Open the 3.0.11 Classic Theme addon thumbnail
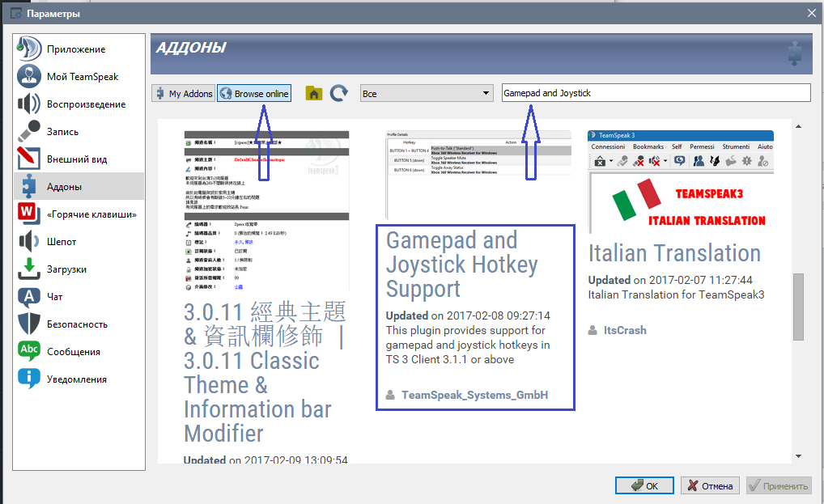Image resolution: width=824 pixels, height=504 pixels. 266,211
